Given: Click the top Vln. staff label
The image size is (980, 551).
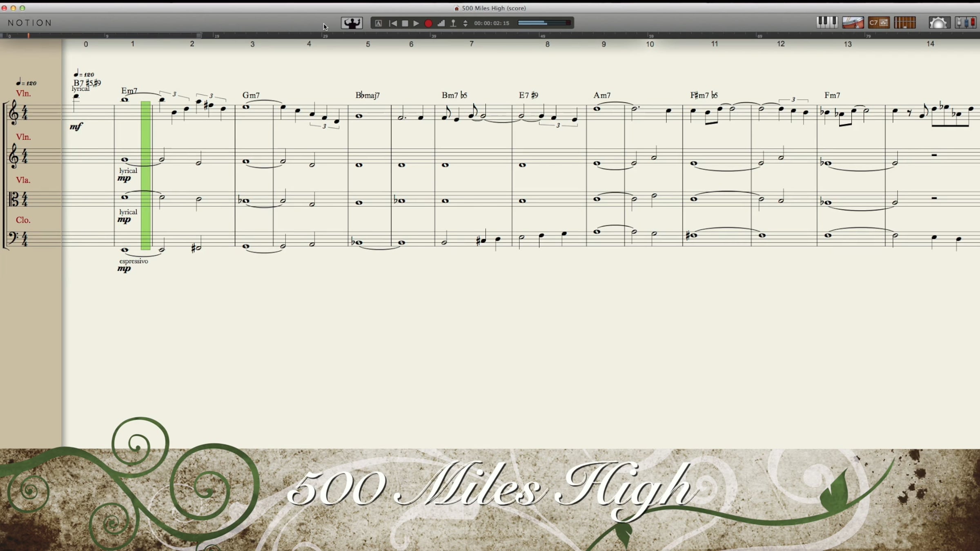Looking at the screenshot, I should click(x=23, y=93).
